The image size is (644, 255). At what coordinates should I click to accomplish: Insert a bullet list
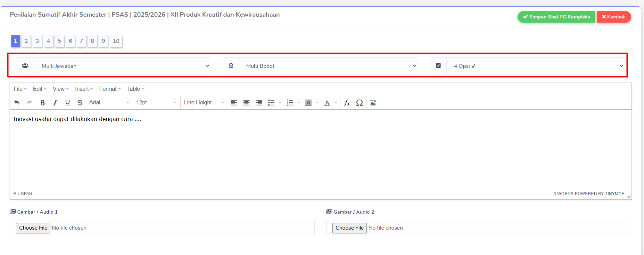[x=271, y=103]
